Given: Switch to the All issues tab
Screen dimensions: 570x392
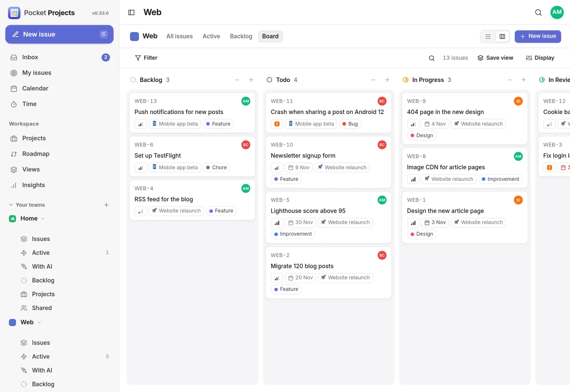Looking at the screenshot, I should pos(180,36).
